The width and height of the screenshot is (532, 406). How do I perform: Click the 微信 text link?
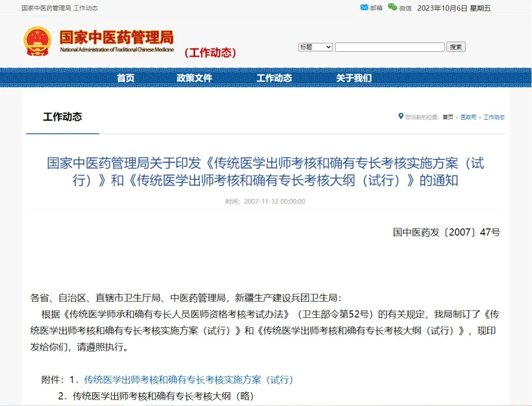tap(405, 8)
